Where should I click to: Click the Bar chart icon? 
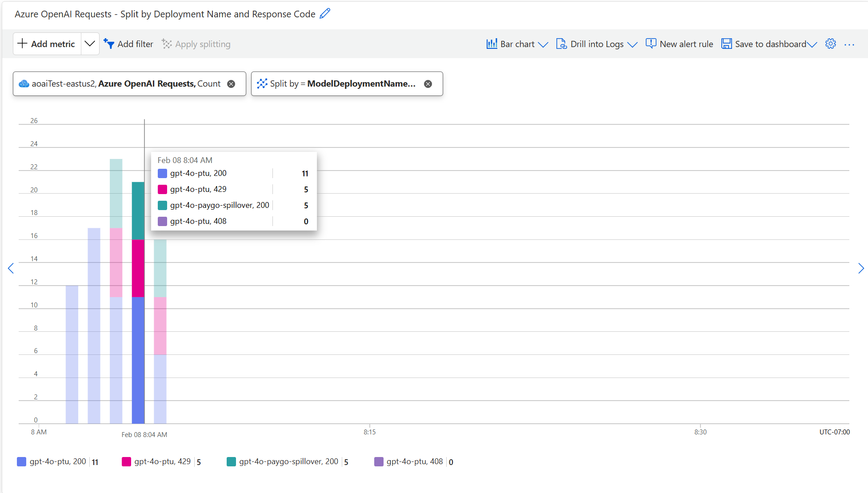coord(492,44)
